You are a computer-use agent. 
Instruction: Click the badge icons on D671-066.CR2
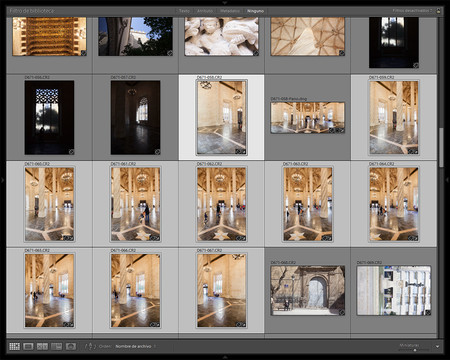(x=154, y=324)
